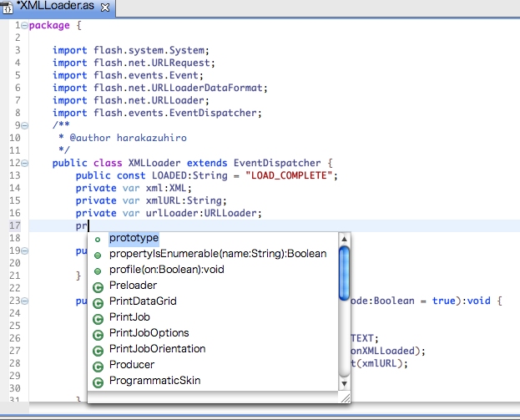Screen dimensions: 520x420
Task: Collapse the package block at line 1
Action: 24,25
